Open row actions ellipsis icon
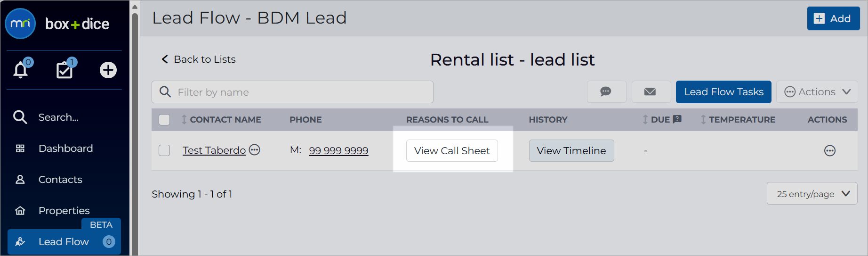Screen dimensions: 868x256 (830, 151)
